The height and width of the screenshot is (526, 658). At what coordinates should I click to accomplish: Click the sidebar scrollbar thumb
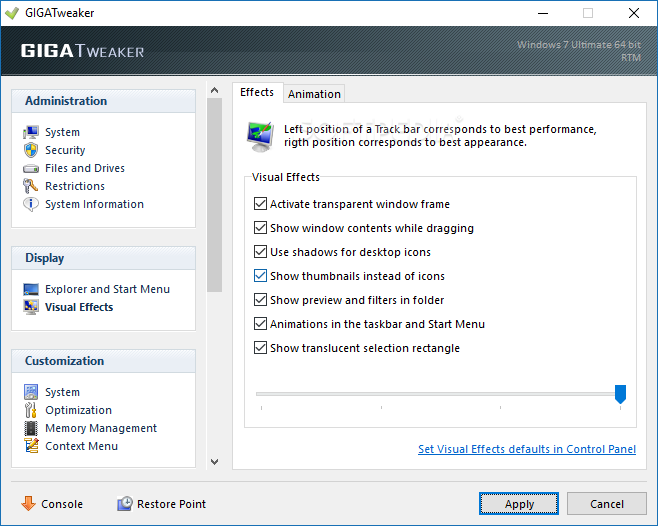click(x=214, y=195)
